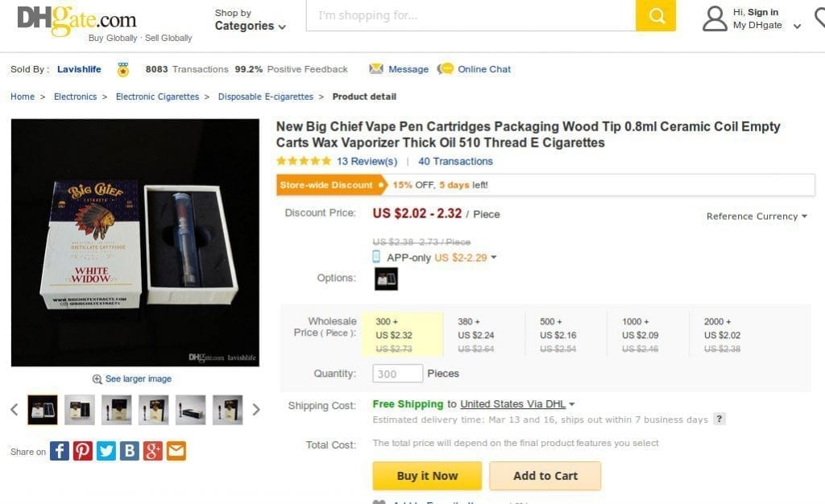The image size is (825, 504).
Task: Share product via email icon
Action: pos(176,451)
